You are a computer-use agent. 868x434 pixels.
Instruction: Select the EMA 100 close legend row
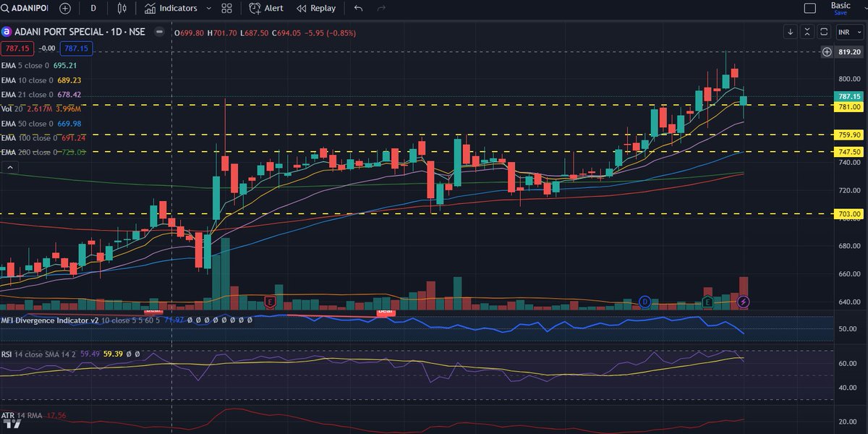tap(44, 137)
